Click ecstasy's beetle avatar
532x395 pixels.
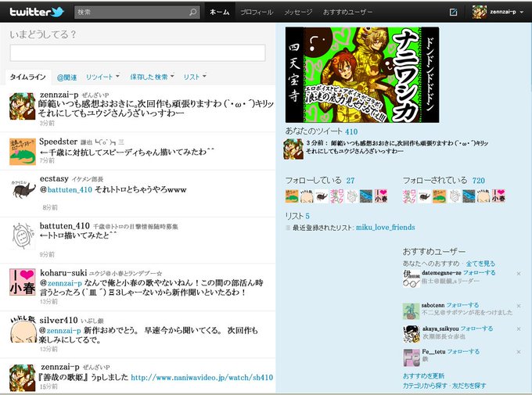23,189
